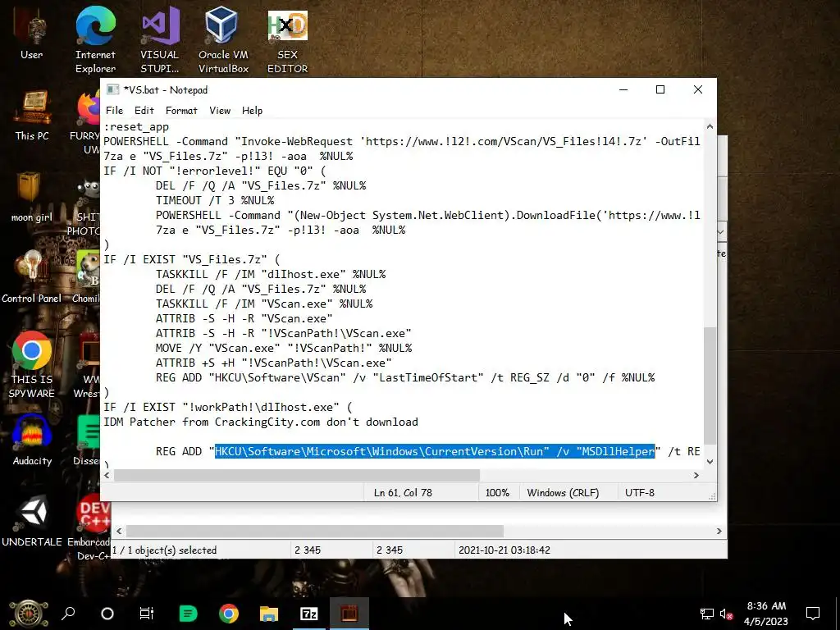Screen dimensions: 840x630
Task: Click Notepad horizontal scrollbar right arrow
Action: [x=696, y=475]
